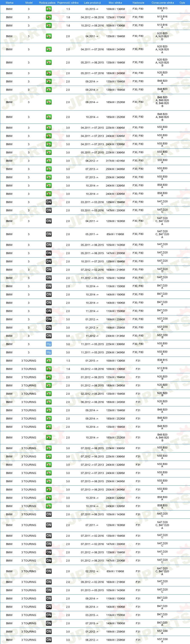Viewport: 190px width, 644px height.
Task: Click diesel ON icon in BMW 3 85kW row
Action: (x=49, y=234)
